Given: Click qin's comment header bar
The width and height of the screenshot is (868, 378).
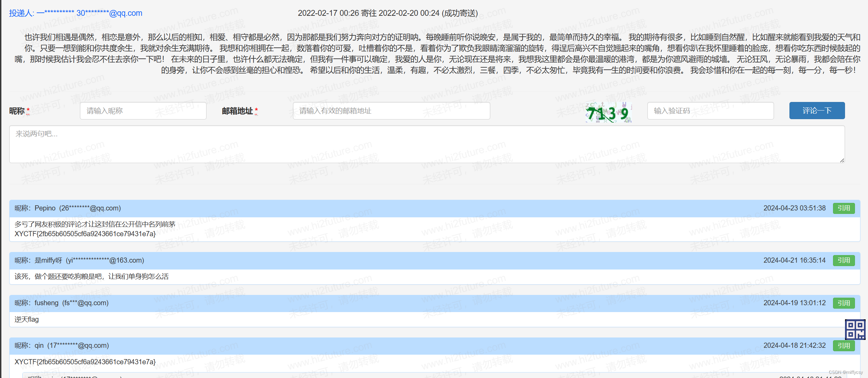Looking at the screenshot, I should [412, 346].
